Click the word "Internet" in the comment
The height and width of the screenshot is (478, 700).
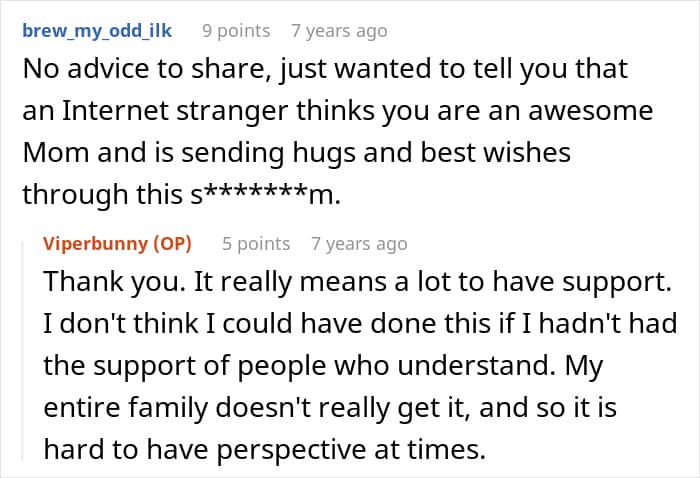coord(115,110)
